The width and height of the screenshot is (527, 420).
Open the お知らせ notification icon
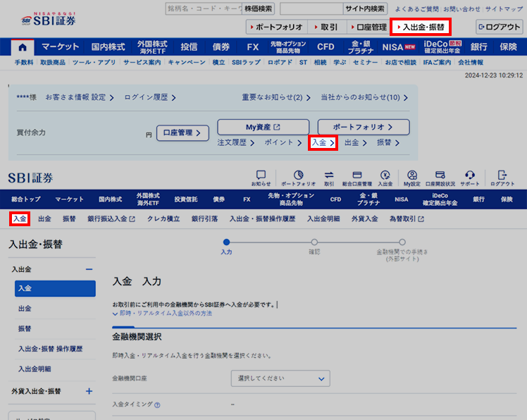261,178
